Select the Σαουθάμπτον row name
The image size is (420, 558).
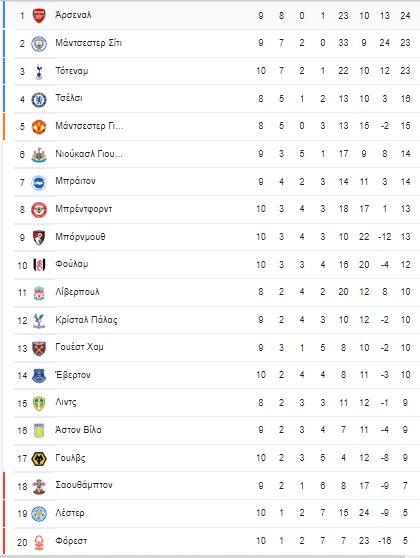(x=84, y=485)
